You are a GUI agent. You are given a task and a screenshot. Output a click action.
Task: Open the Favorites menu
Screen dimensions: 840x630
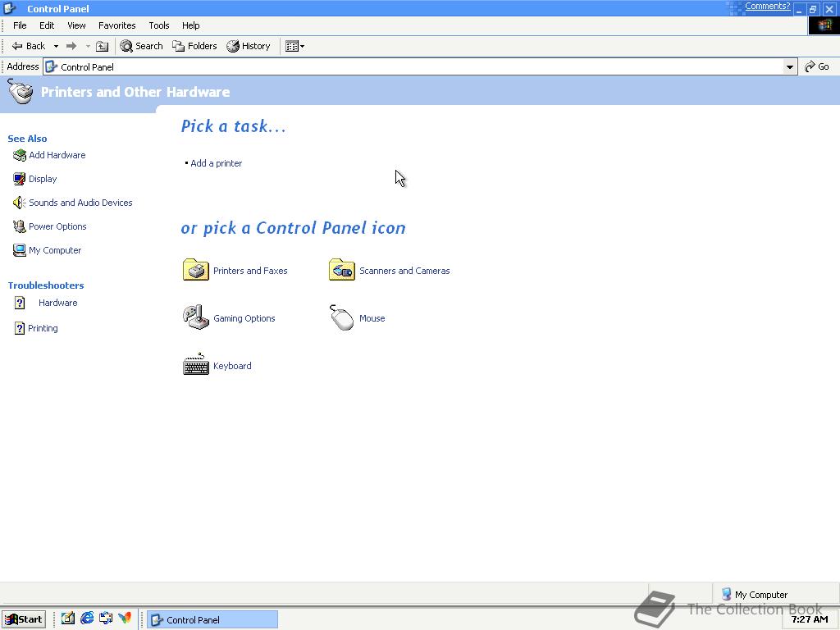116,25
